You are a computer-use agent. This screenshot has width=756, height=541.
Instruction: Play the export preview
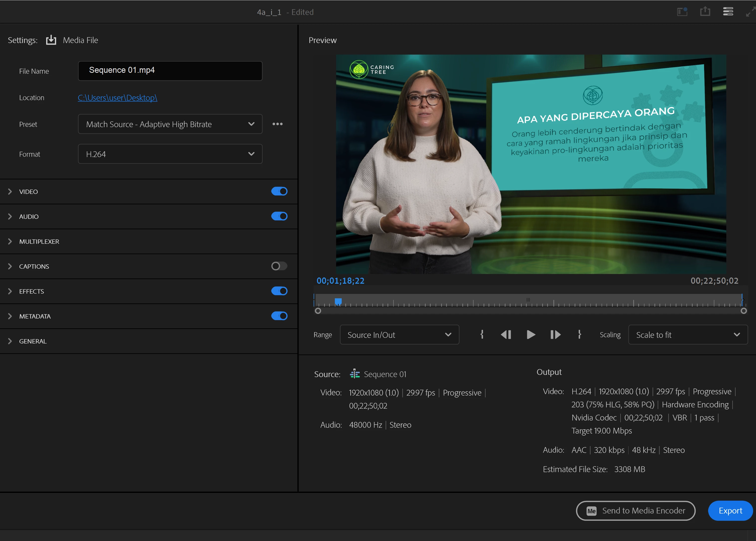pyautogui.click(x=531, y=335)
